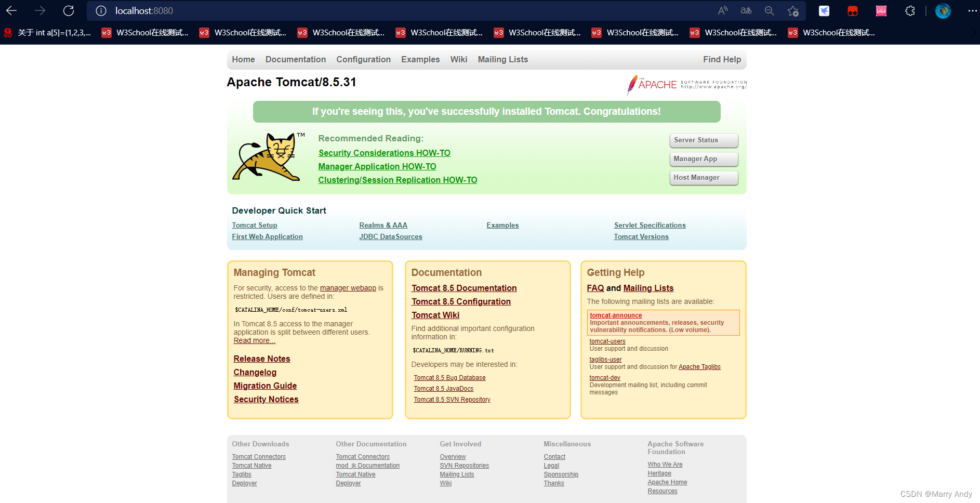Open browser settings and more menu
Screen dimensions: 980x503
pos(972,10)
